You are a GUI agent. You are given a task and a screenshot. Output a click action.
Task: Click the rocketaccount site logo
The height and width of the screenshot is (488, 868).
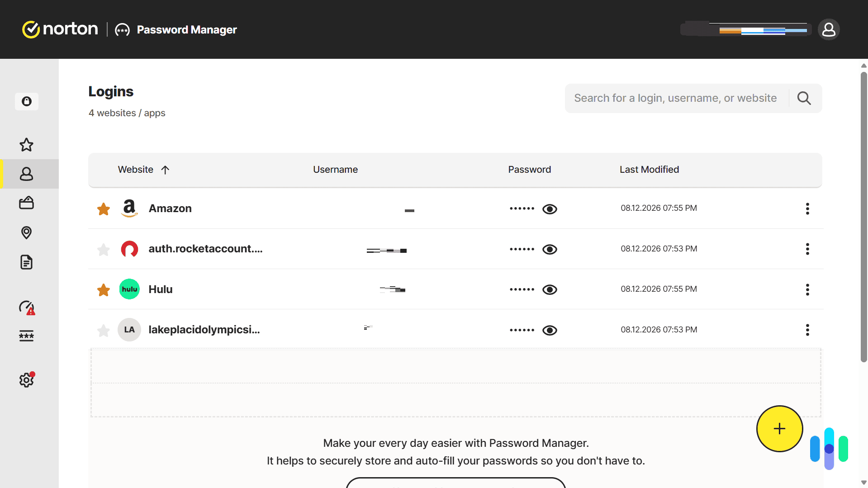pos(129,249)
